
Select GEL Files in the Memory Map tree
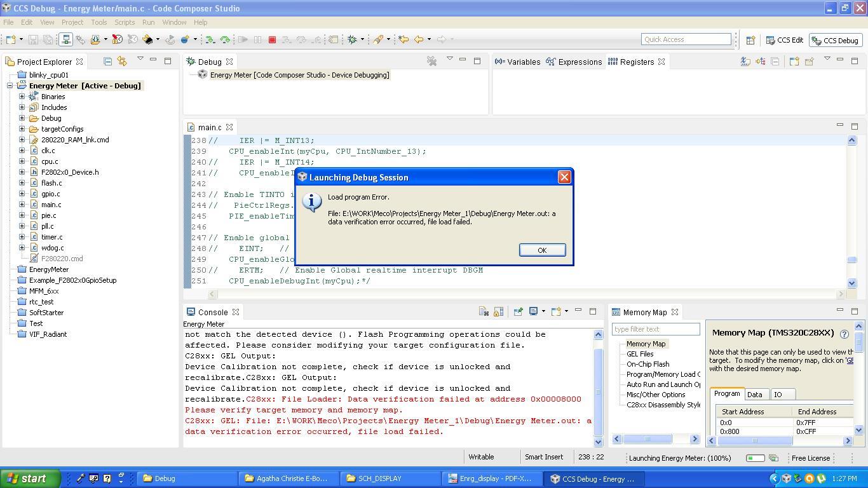click(640, 354)
